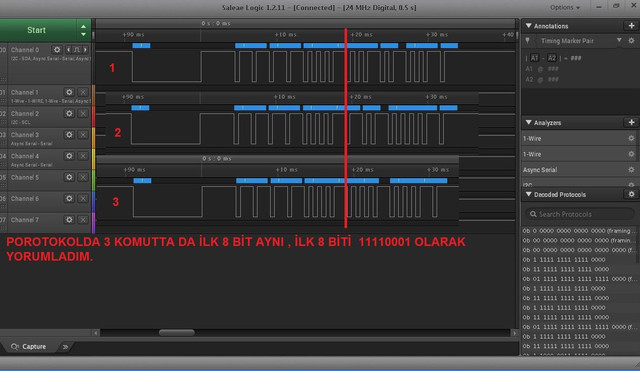The image size is (640, 371).
Task: Select the A2 timing marker button
Action: coord(552,58)
